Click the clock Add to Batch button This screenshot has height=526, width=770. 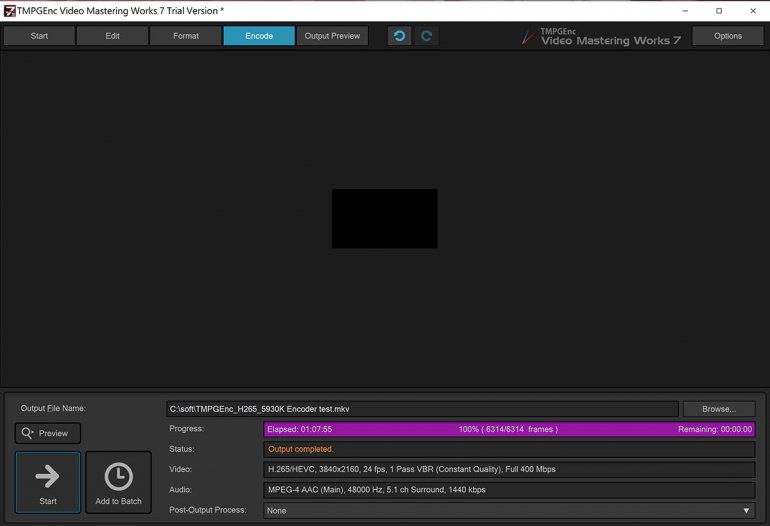coord(118,483)
